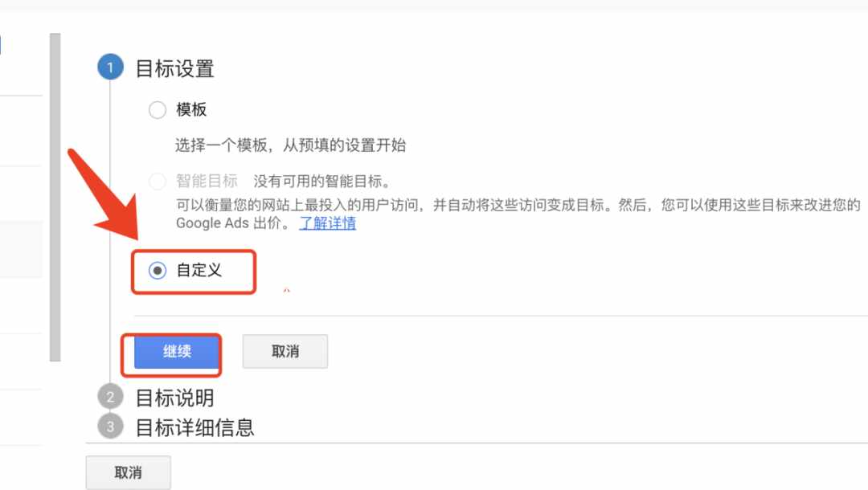Click the 选择一个模板 description text
The height and width of the screenshot is (490, 868).
click(x=291, y=145)
